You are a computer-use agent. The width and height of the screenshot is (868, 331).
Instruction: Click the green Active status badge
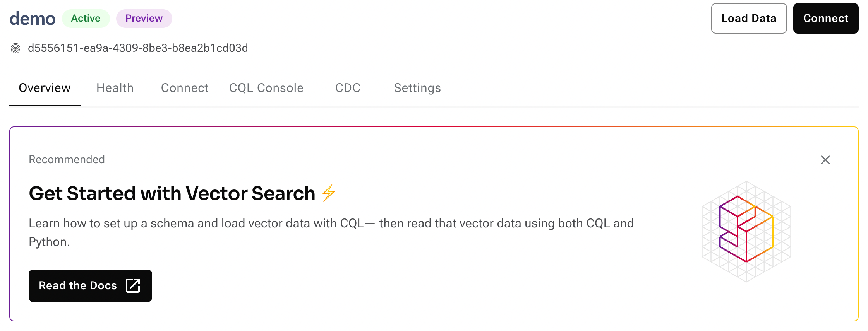pos(86,19)
